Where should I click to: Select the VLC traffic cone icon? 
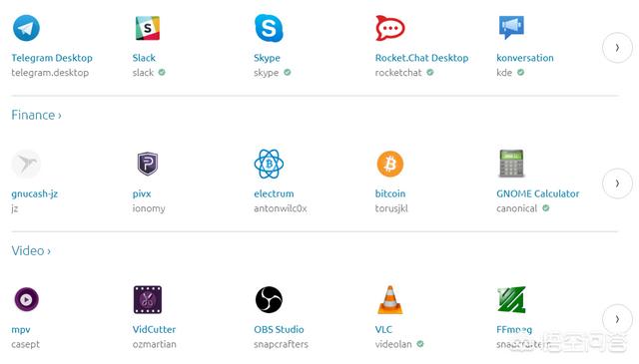pyautogui.click(x=390, y=299)
